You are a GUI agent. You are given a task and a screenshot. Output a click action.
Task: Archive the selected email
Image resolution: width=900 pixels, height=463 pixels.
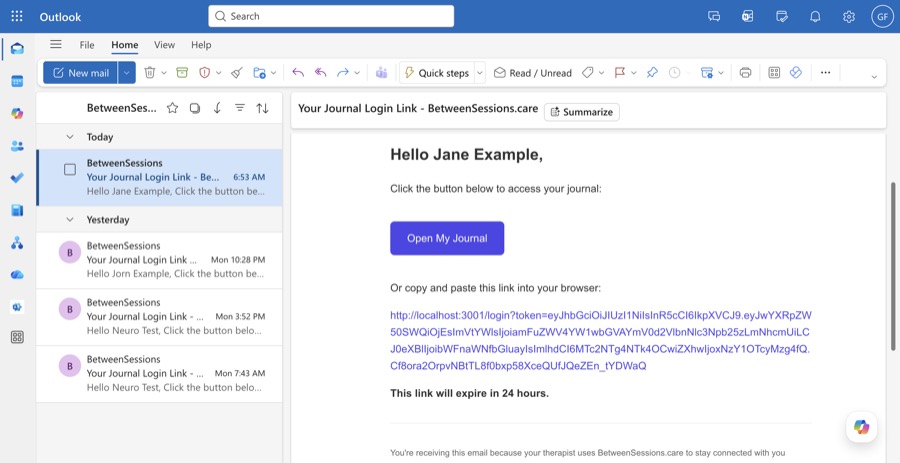click(182, 73)
